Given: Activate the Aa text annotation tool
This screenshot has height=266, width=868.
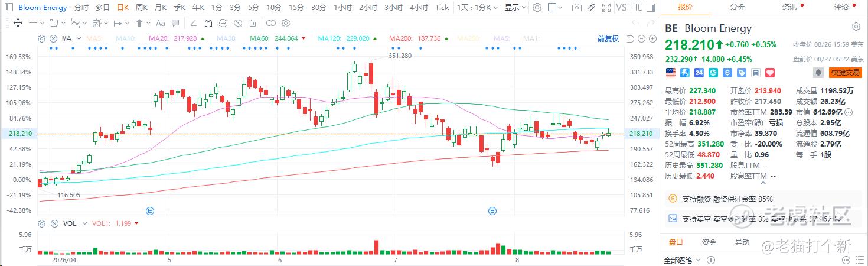Looking at the screenshot, I should tap(160, 23).
